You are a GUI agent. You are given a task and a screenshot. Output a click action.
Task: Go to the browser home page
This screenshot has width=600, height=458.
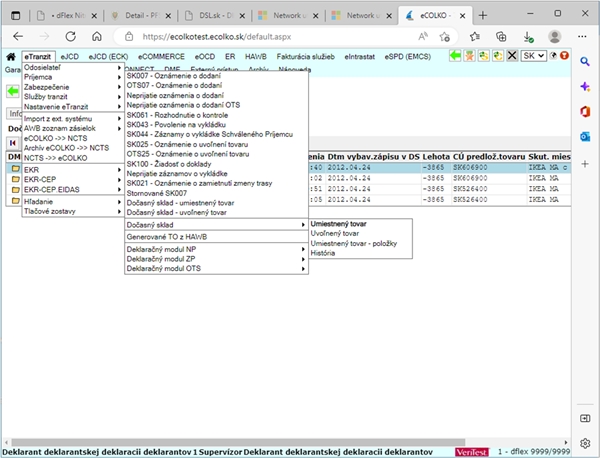coord(97,37)
